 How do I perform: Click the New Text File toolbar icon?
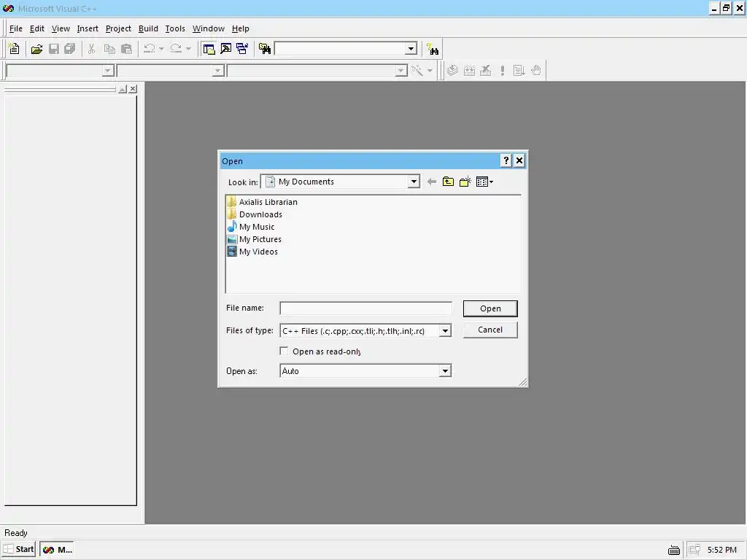click(15, 49)
